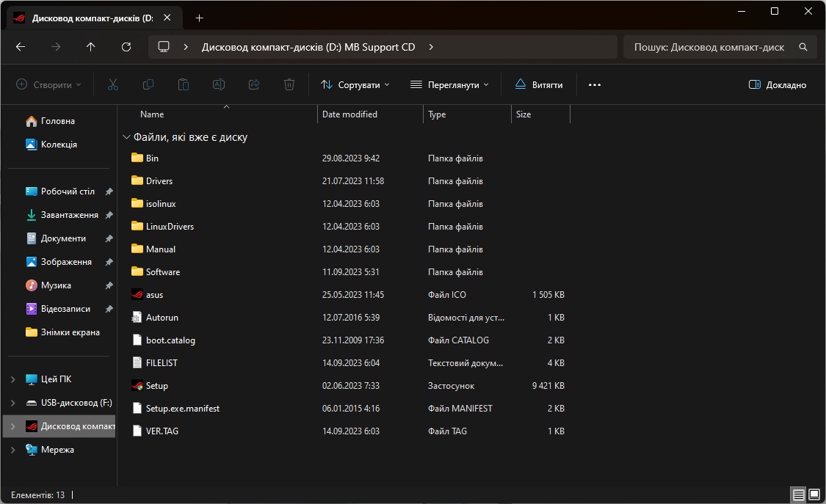The height and width of the screenshot is (504, 826).
Task: Go up one folder level
Action: point(91,47)
